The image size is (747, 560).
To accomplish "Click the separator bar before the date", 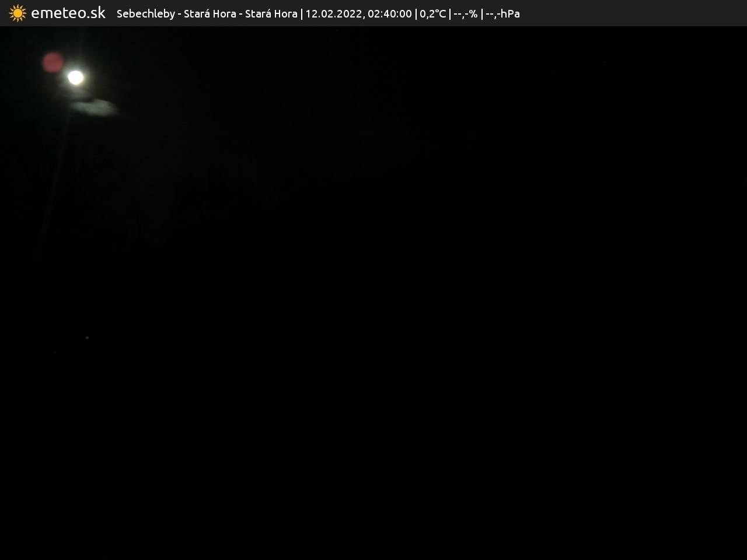I will point(301,13).
